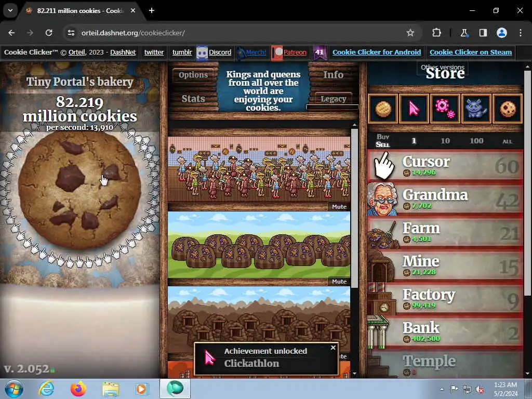Purchase a Bank building

tap(445, 332)
